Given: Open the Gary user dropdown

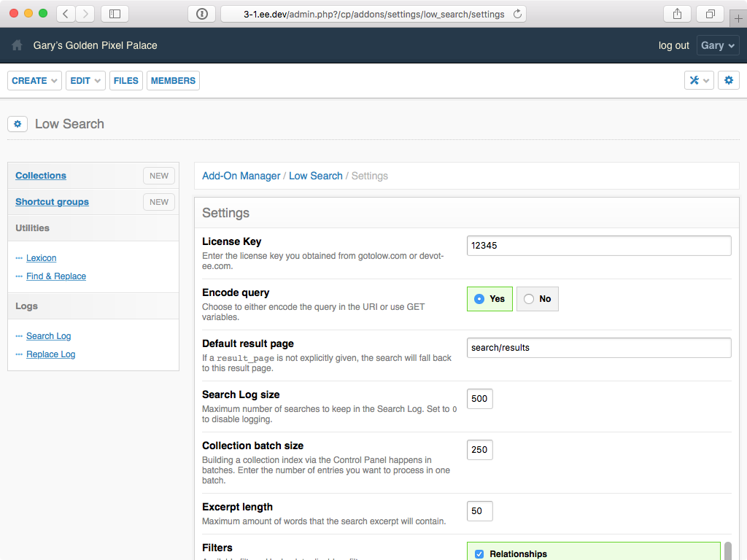Looking at the screenshot, I should [x=718, y=45].
